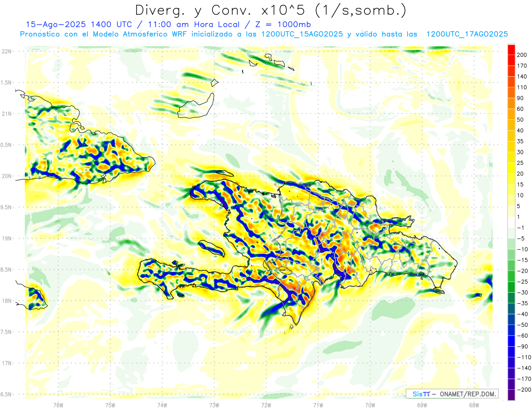Screen dimensions: 532x411
Task: Click the positive '200' value on the color scale
Action: point(523,55)
